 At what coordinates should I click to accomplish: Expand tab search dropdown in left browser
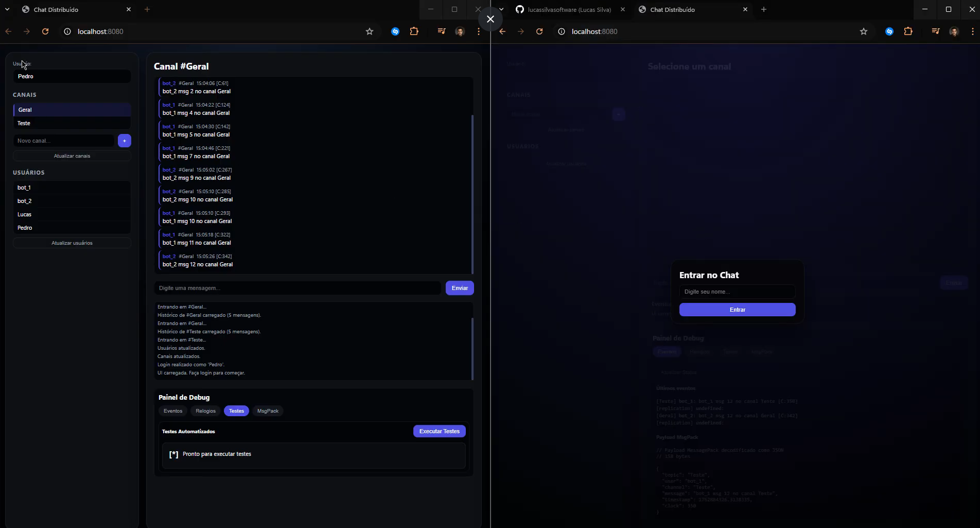[7, 9]
